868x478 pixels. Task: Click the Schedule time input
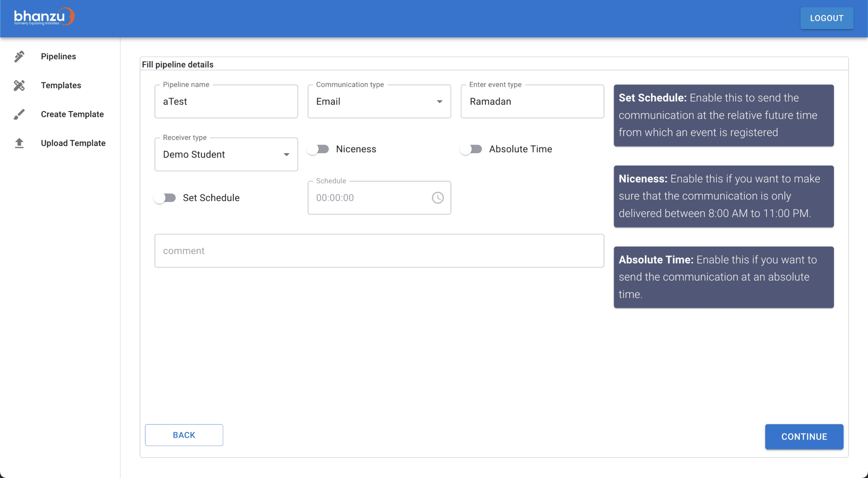click(379, 198)
